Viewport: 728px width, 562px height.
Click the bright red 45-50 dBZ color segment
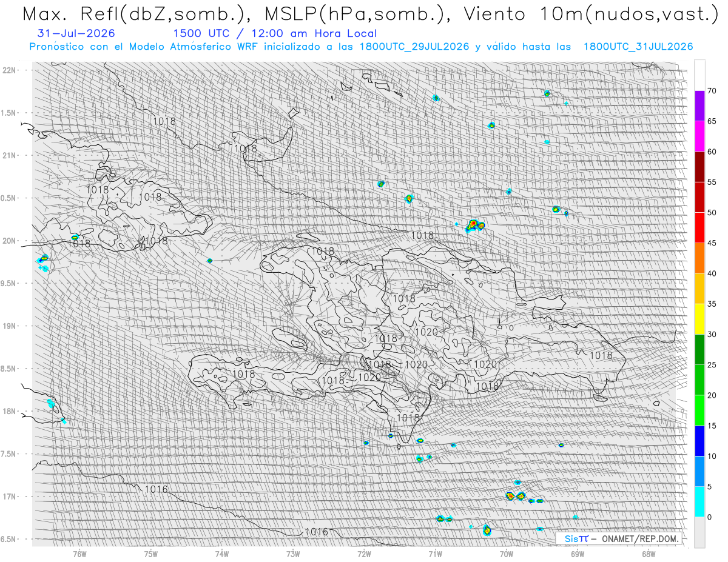coord(699,228)
